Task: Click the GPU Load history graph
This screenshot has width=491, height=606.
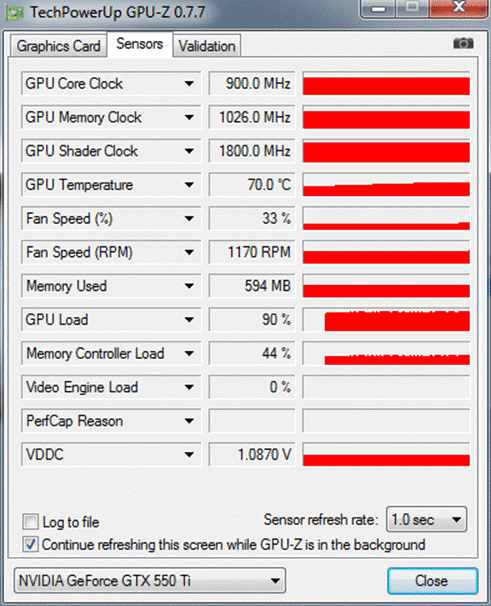Action: tap(386, 320)
